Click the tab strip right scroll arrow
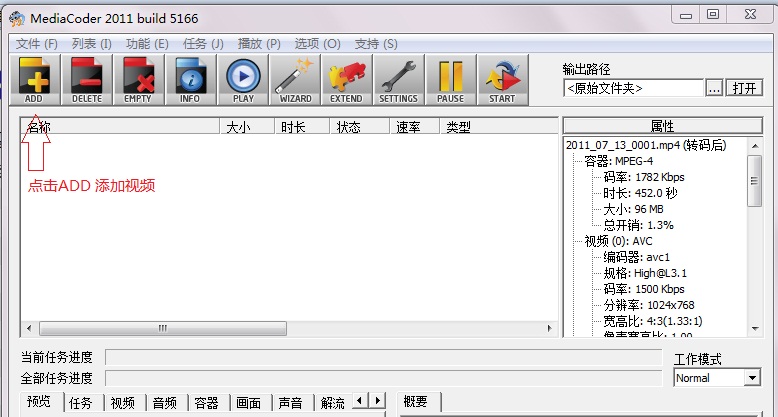 (378, 400)
